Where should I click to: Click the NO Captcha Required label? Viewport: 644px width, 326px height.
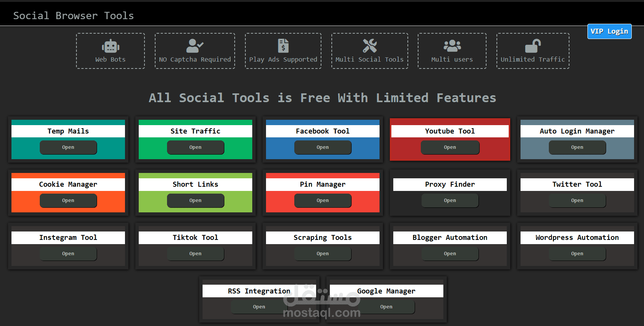195,59
